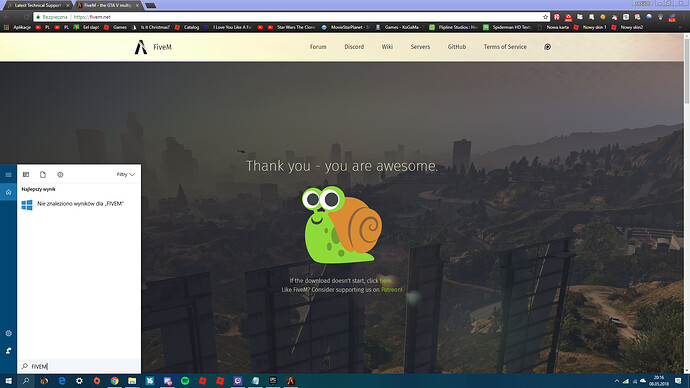
Task: Open the Discord link in navigation
Action: click(x=354, y=47)
